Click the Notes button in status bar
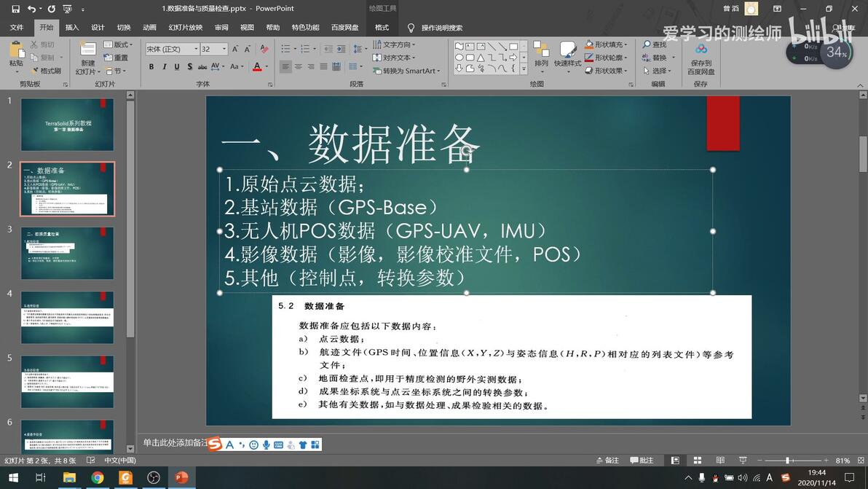 coord(607,460)
